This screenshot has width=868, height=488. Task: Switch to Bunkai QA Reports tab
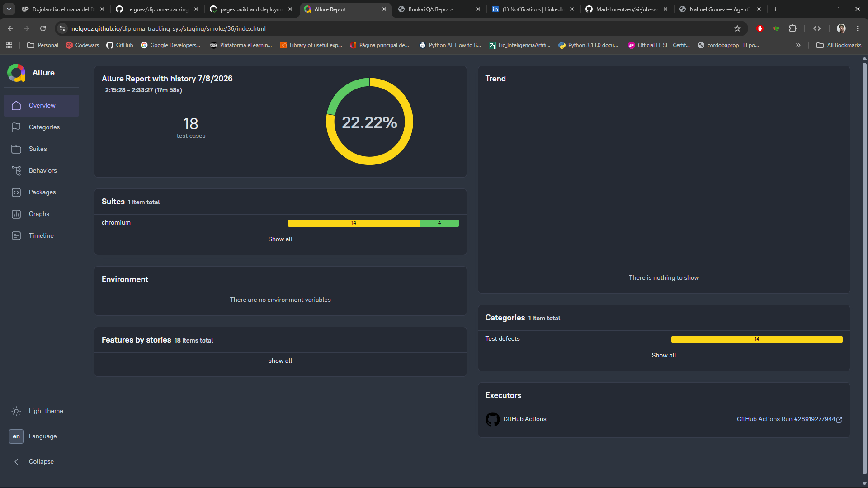click(x=439, y=9)
